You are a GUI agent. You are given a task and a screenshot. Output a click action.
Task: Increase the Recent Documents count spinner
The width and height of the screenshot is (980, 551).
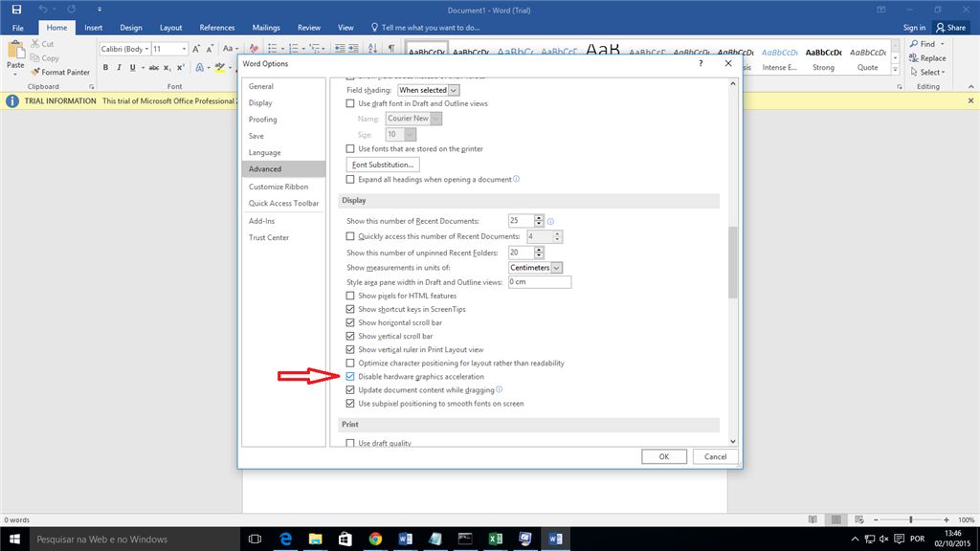tap(539, 217)
